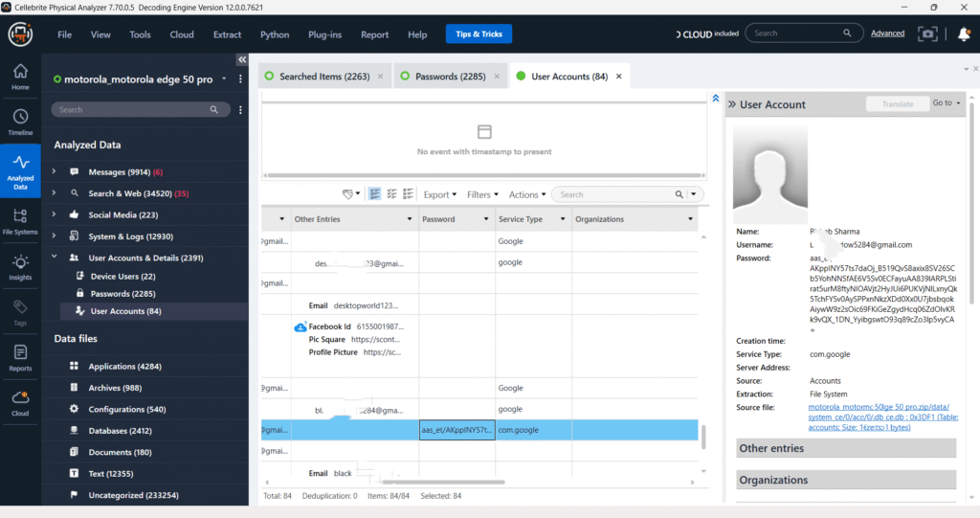Open search options three-dot menu

(x=240, y=109)
